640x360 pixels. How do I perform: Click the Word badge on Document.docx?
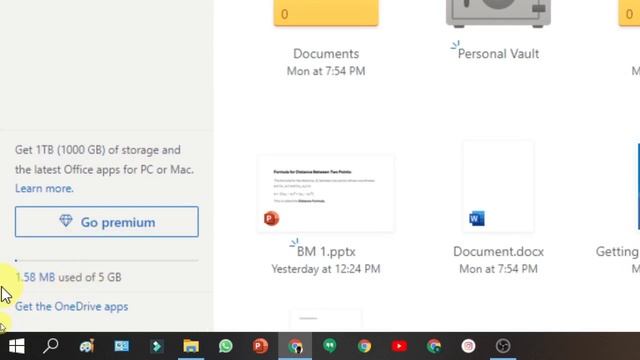pos(477,218)
